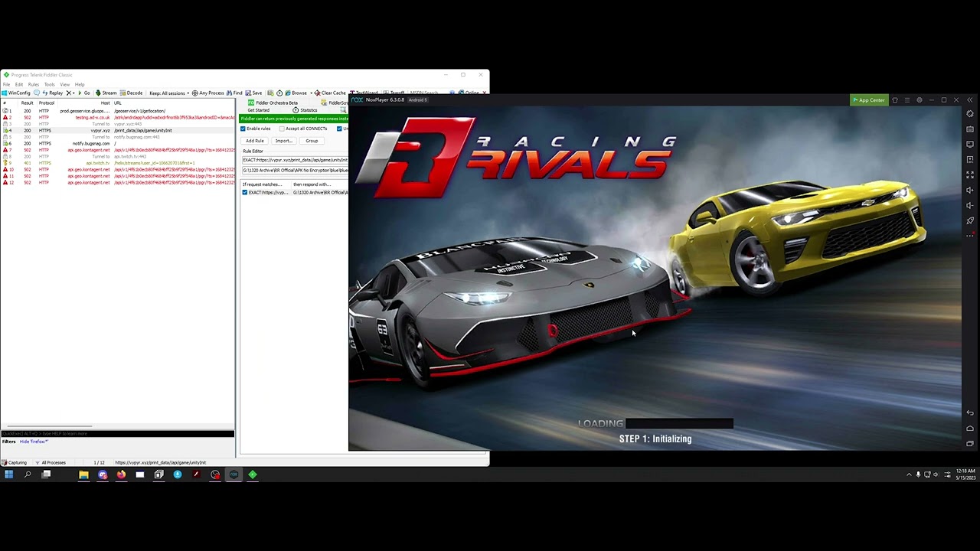Sort sessions by Result column header

(x=27, y=103)
